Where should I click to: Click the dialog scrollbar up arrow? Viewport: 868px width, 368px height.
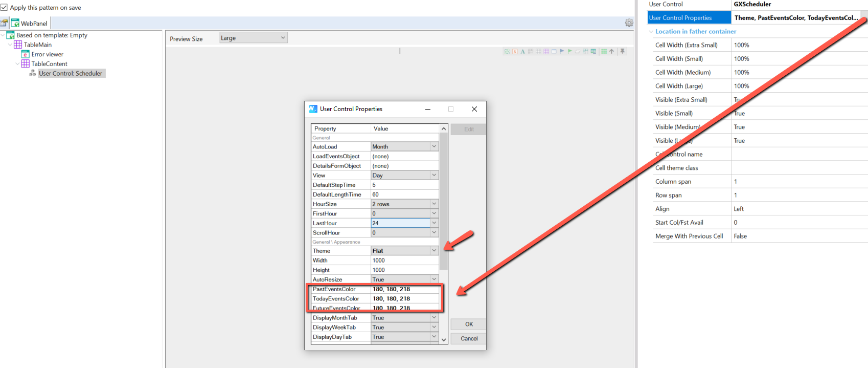tap(443, 128)
